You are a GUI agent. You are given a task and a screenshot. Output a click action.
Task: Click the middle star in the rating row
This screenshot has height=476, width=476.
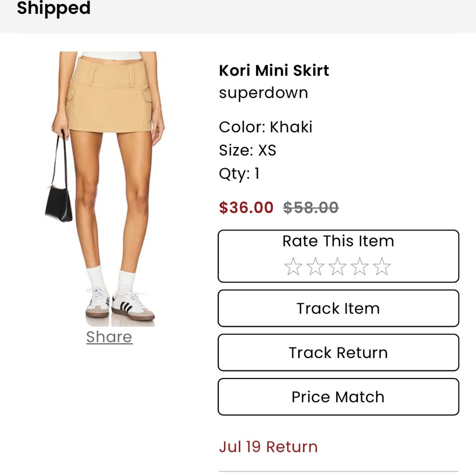tap(338, 267)
